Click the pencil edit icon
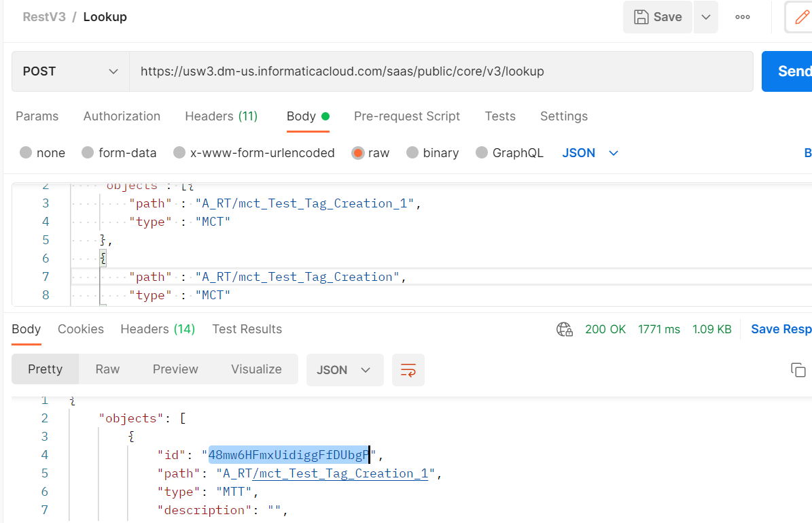Image resolution: width=812 pixels, height=523 pixels. pos(802,17)
